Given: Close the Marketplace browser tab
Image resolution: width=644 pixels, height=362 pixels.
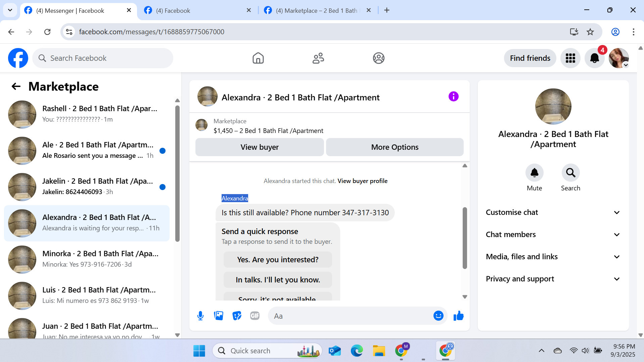Looking at the screenshot, I should coord(369,10).
